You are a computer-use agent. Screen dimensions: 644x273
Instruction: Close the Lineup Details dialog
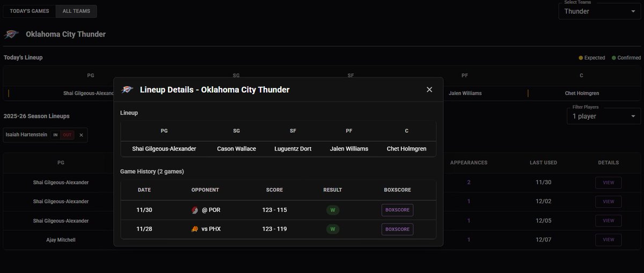click(429, 90)
